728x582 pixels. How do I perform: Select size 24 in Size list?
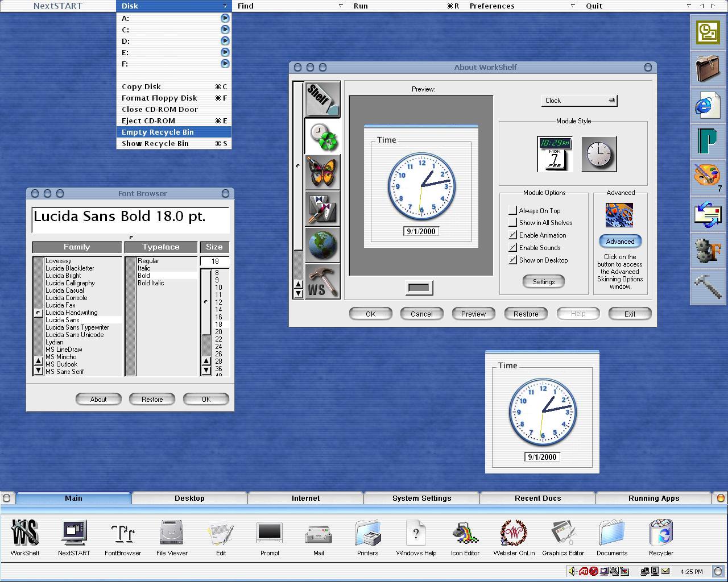pos(218,347)
